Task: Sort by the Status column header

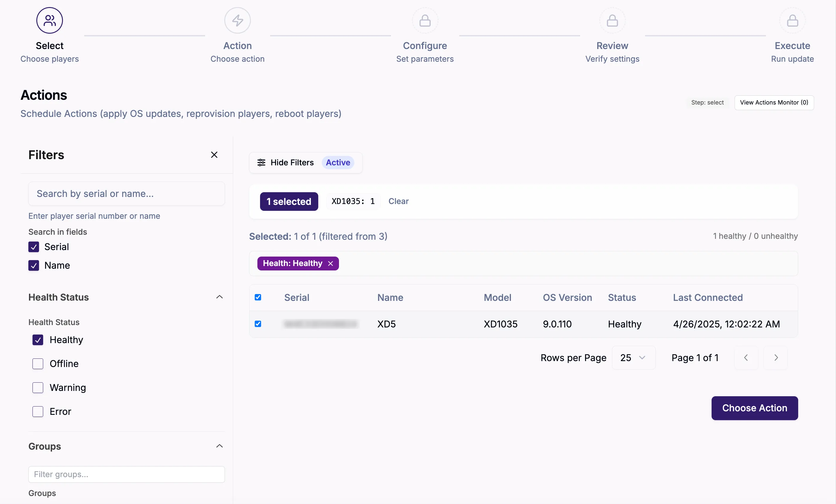Action: pos(622,297)
